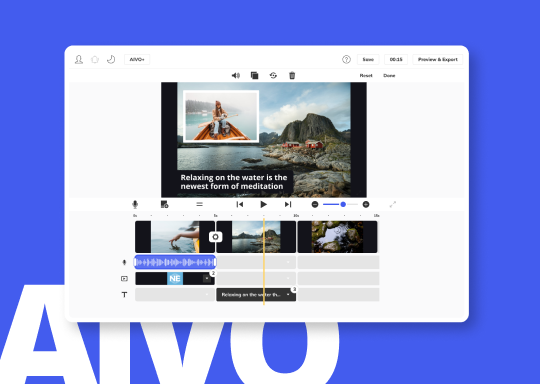Select the 'Relaxing on the water' caption in the preview
The width and height of the screenshot is (540, 384).
[234, 182]
